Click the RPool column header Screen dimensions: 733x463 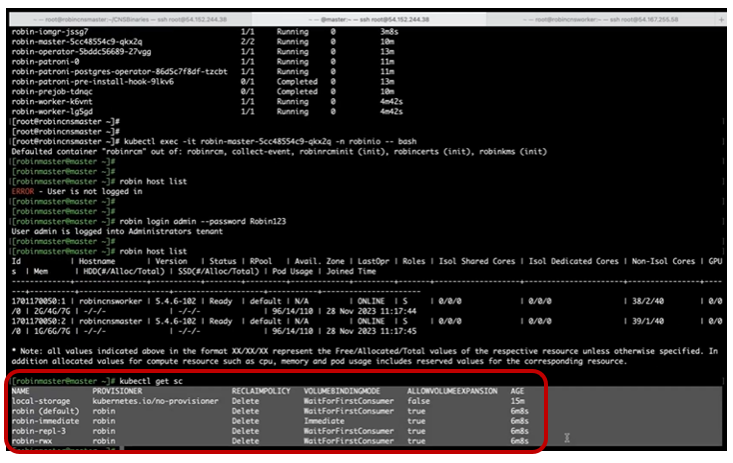tap(261, 261)
